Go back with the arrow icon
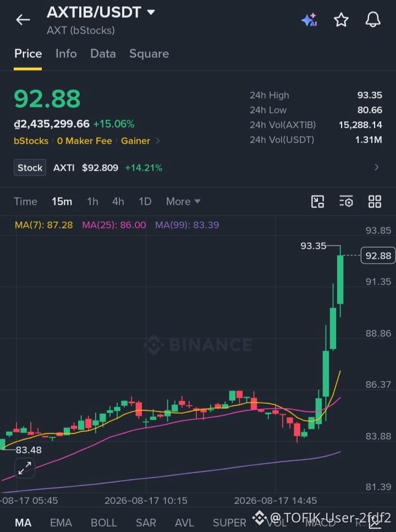This screenshot has width=396, height=532. (23, 20)
